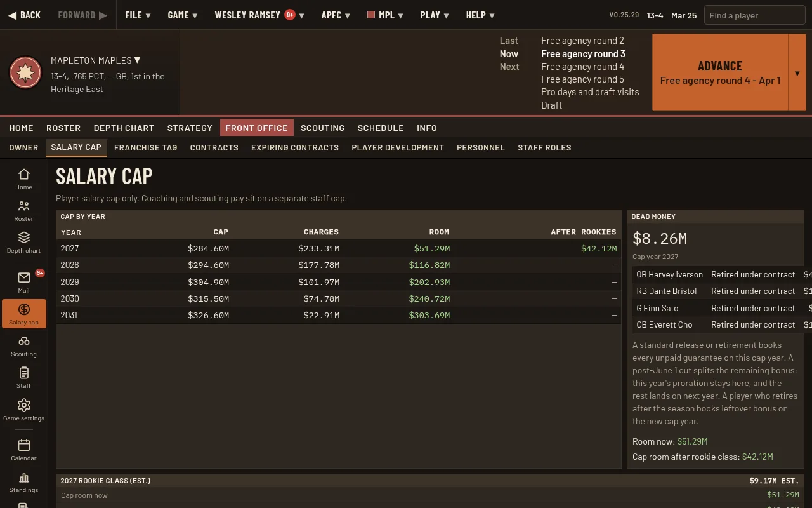Click RB Dante Bristol in dead money
Screen dimensions: 812x508
point(667,291)
